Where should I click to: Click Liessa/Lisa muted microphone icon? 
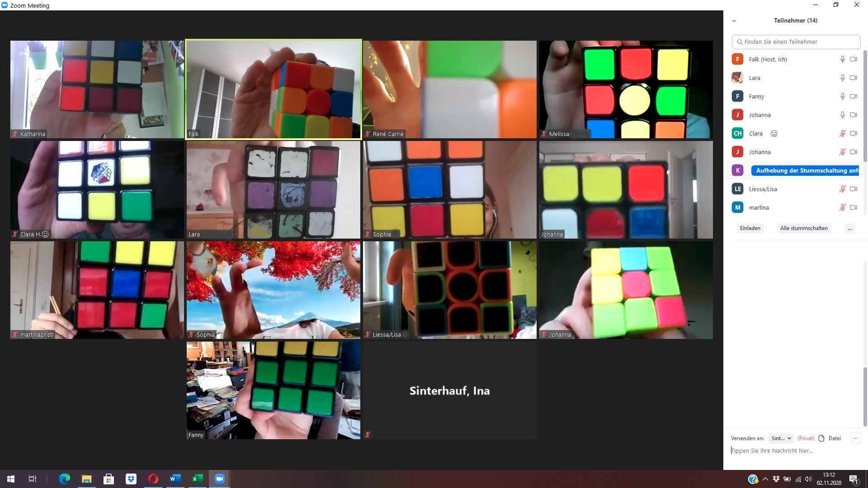click(x=842, y=189)
